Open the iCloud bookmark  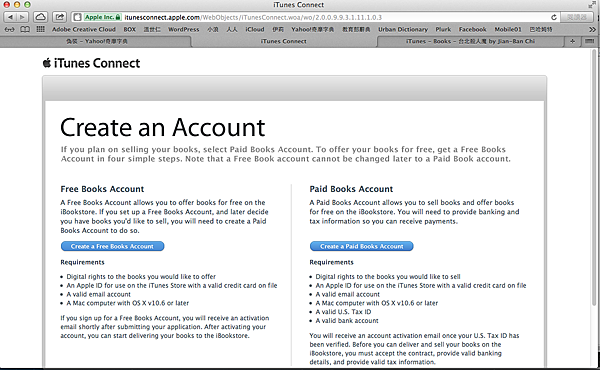click(x=255, y=29)
